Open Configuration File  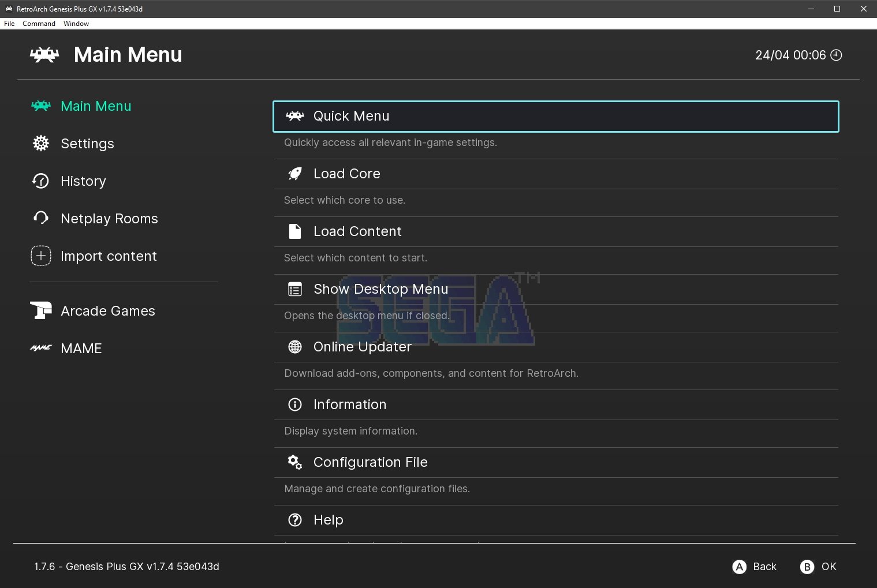coord(555,462)
